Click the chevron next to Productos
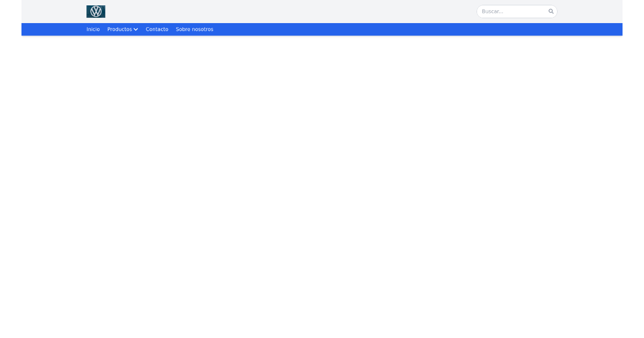Screen dimensions: 644x338 [135, 30]
